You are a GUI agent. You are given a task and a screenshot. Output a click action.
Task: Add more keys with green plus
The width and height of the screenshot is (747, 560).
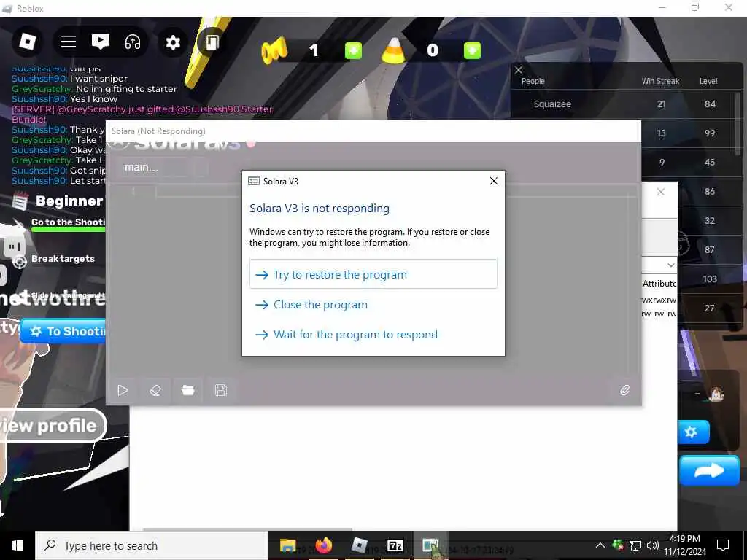tap(354, 50)
